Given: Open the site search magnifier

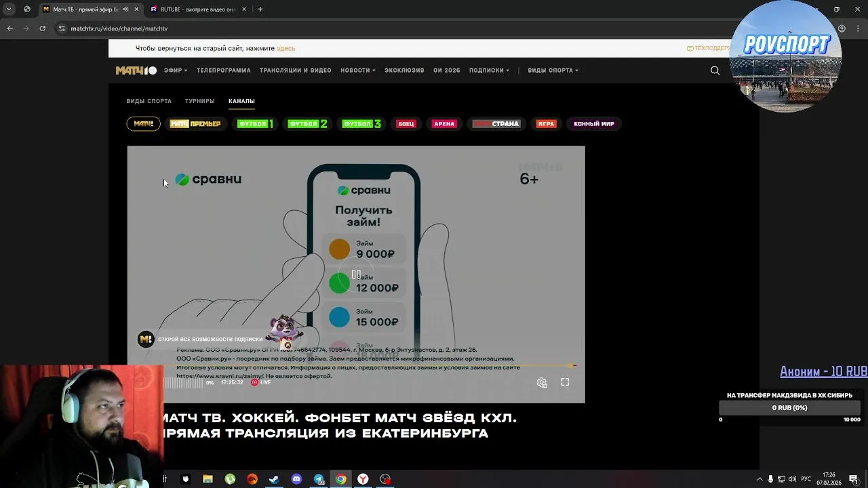Looking at the screenshot, I should point(715,70).
